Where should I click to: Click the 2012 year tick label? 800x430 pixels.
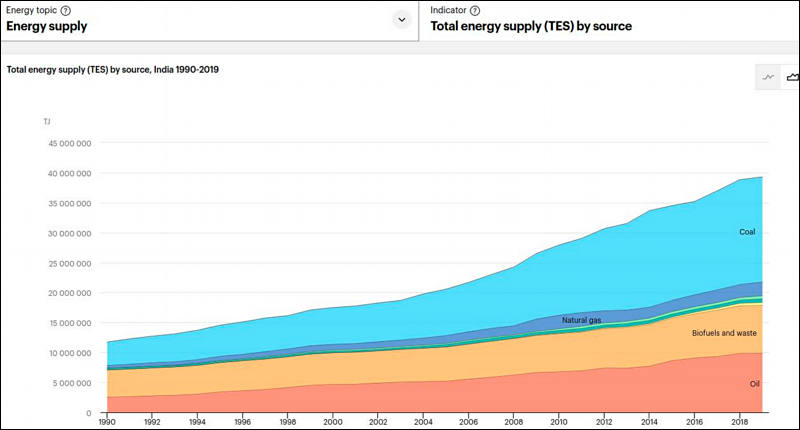(x=604, y=422)
